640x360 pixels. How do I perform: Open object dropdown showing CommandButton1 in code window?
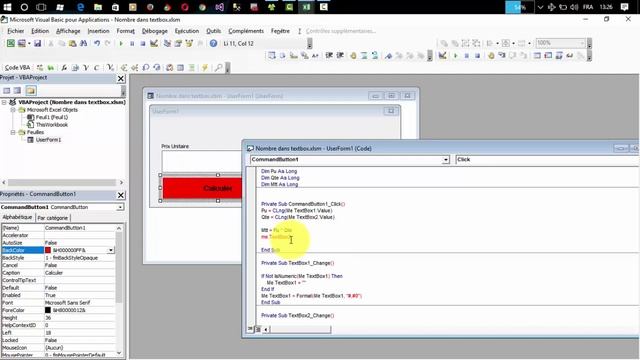(x=445, y=160)
